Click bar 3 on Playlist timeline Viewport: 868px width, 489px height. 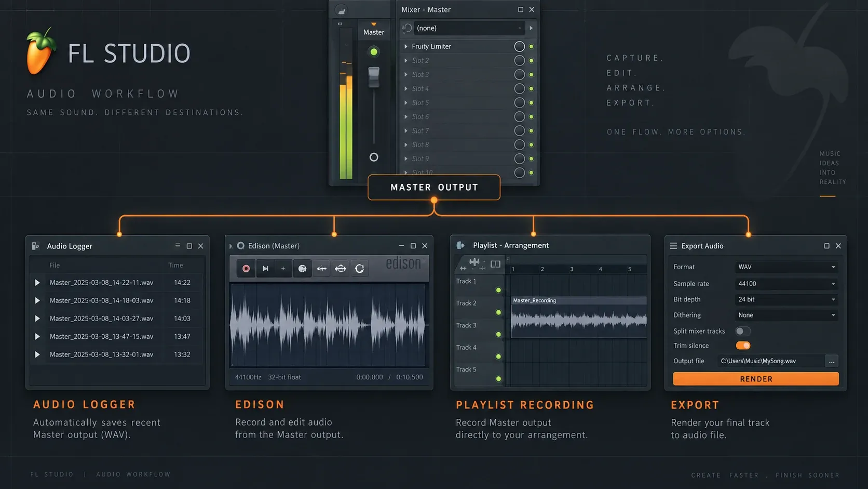[x=572, y=269]
